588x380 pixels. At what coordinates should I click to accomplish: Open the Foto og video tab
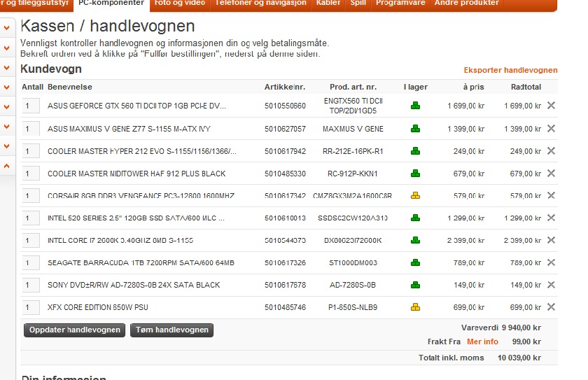coord(180,3)
